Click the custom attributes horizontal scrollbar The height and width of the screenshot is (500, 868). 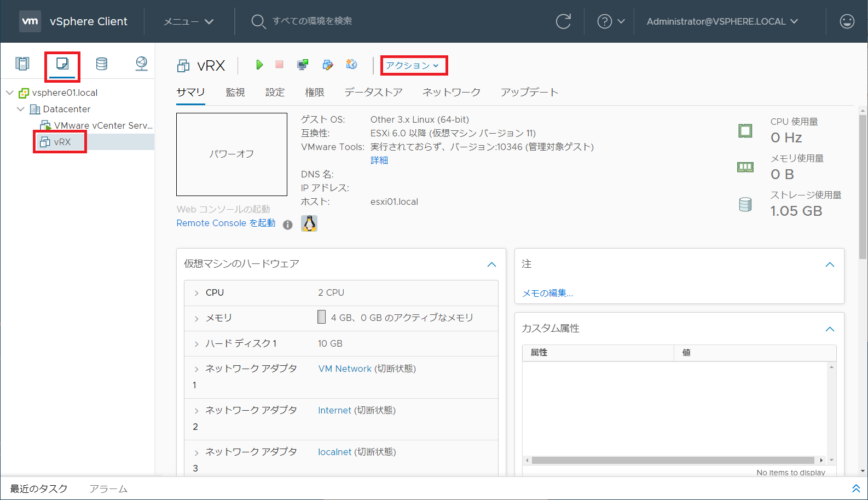673,460
